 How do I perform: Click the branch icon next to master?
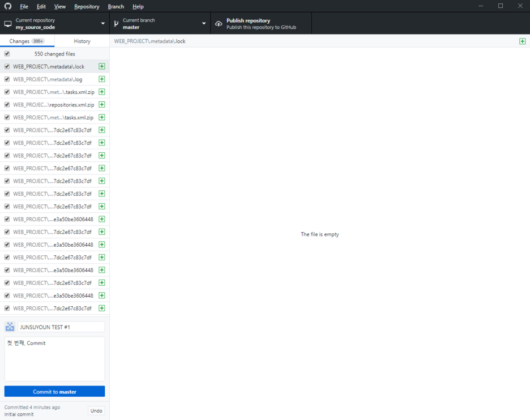click(x=117, y=23)
